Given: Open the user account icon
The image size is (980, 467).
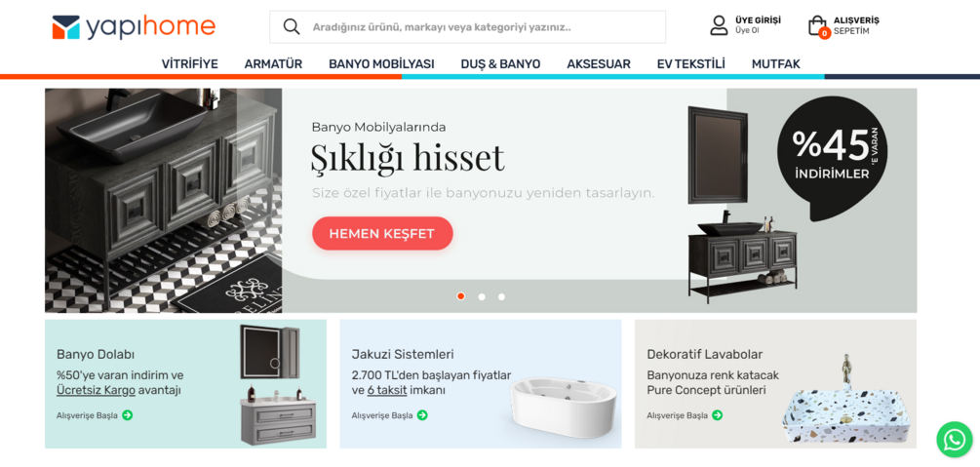Looking at the screenshot, I should click(x=720, y=25).
